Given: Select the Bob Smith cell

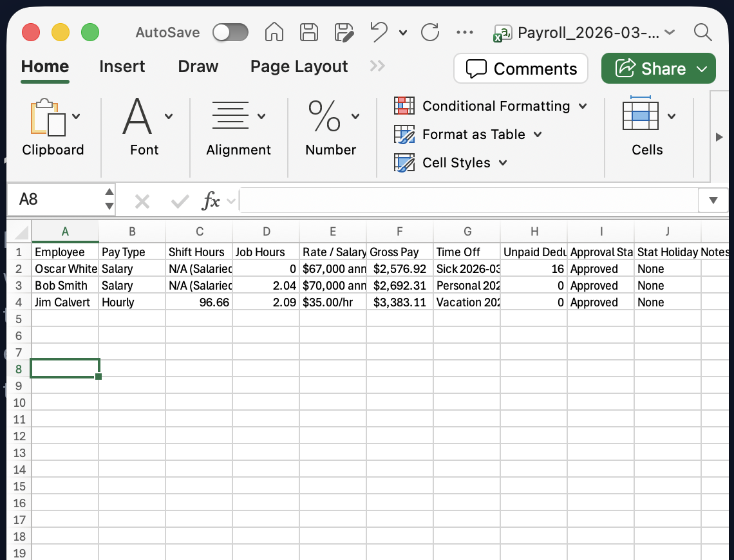Looking at the screenshot, I should [x=65, y=286].
